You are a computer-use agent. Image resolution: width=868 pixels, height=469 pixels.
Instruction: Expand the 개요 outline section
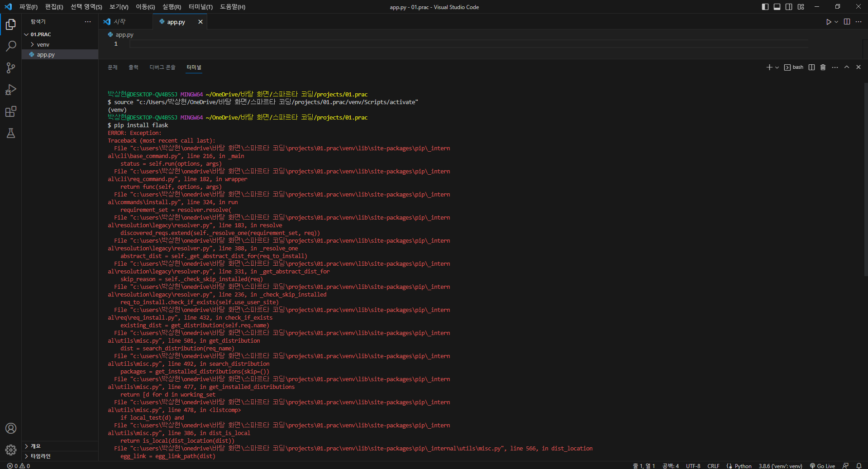pos(60,446)
